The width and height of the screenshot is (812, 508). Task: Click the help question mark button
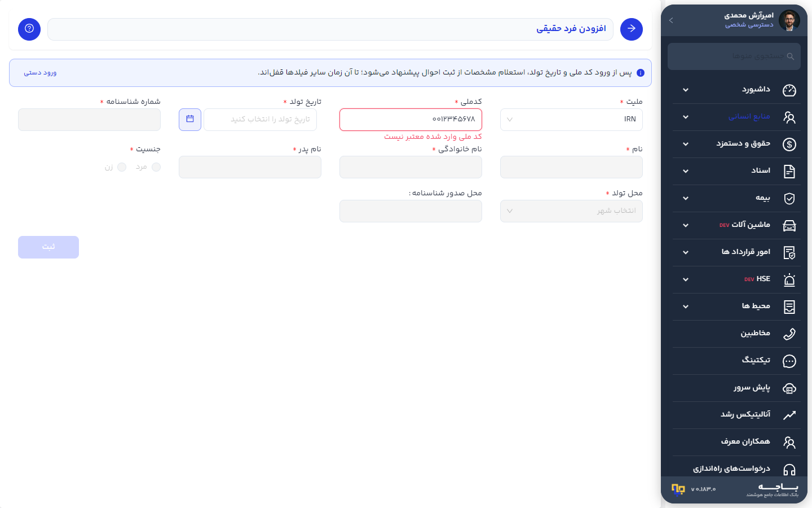coord(29,29)
